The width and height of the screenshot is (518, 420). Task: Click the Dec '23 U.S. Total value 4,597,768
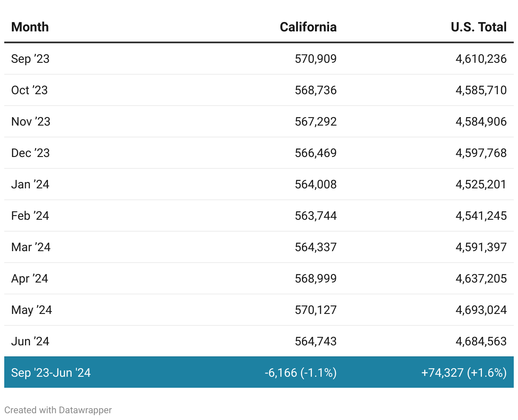pyautogui.click(x=481, y=153)
